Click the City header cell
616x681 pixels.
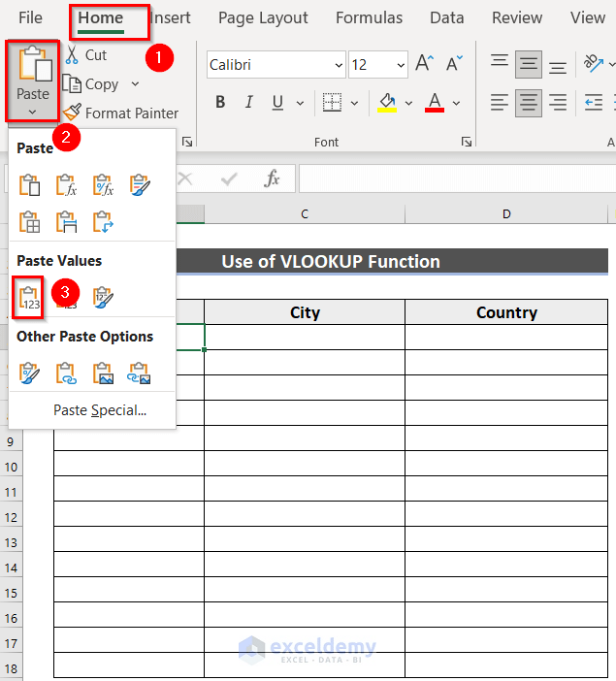click(305, 312)
